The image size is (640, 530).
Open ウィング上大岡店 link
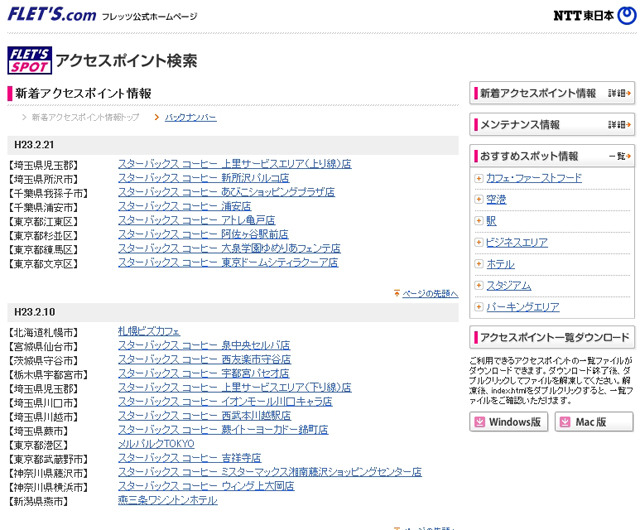coord(206,486)
